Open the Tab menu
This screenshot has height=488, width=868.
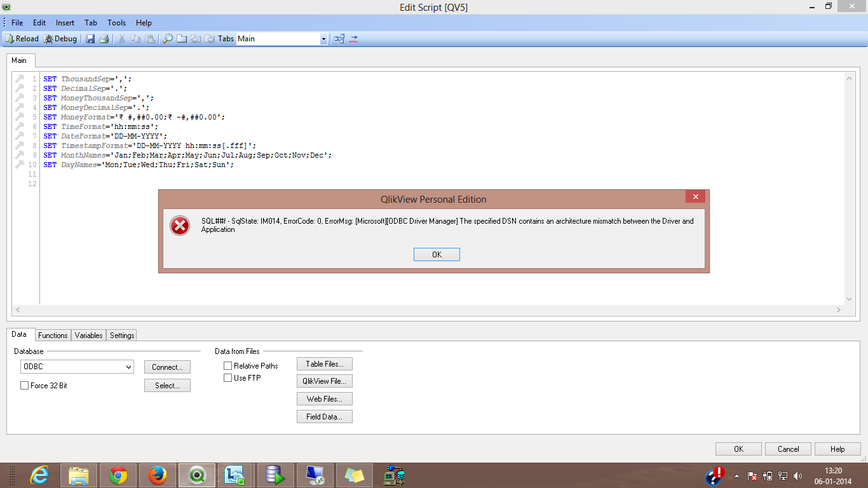[x=91, y=22]
